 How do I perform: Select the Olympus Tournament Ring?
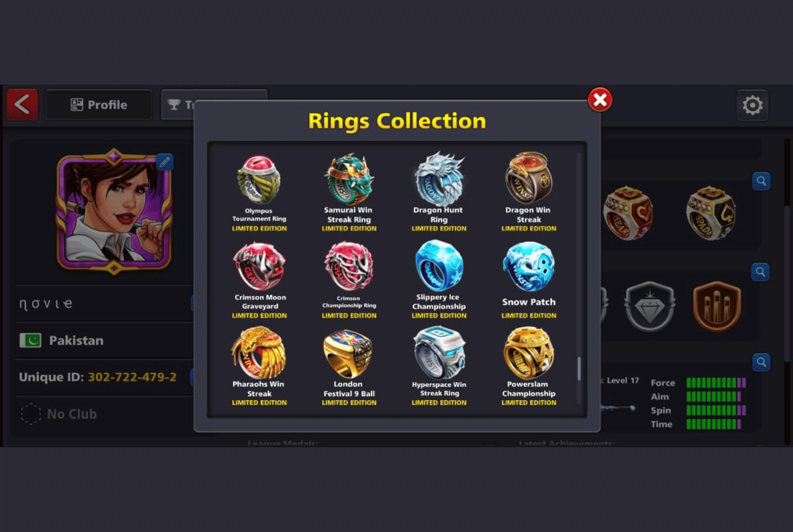click(x=259, y=193)
